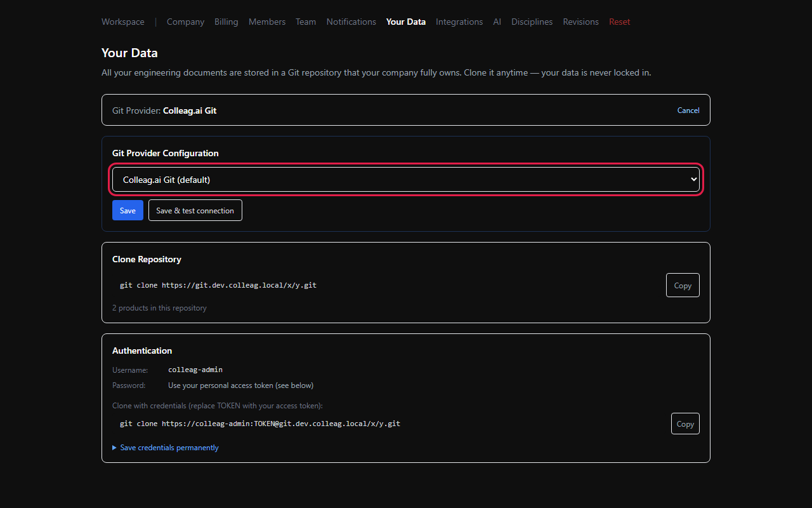Click Save & test connection button
The image size is (812, 508).
(x=195, y=210)
